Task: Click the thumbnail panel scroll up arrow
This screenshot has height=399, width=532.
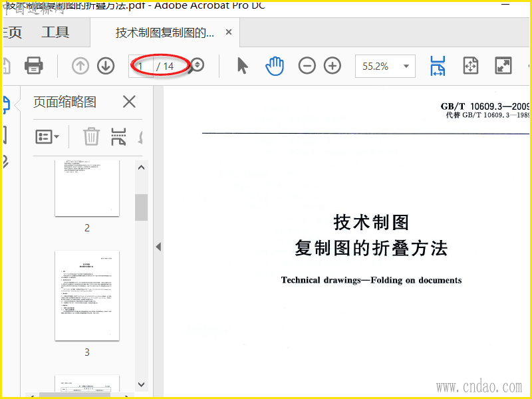Action: (141, 168)
